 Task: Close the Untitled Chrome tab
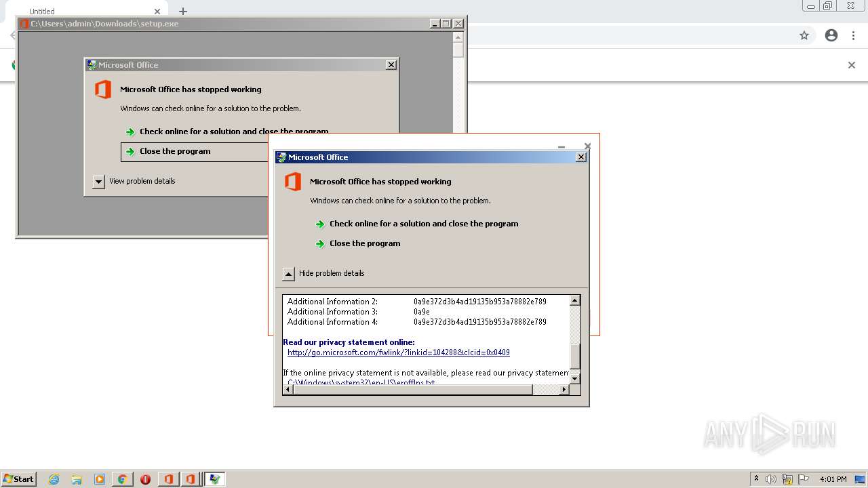[x=157, y=12]
